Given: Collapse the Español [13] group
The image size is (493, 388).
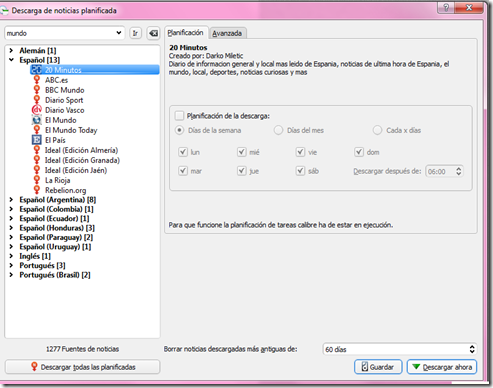Looking at the screenshot, I should click(11, 60).
